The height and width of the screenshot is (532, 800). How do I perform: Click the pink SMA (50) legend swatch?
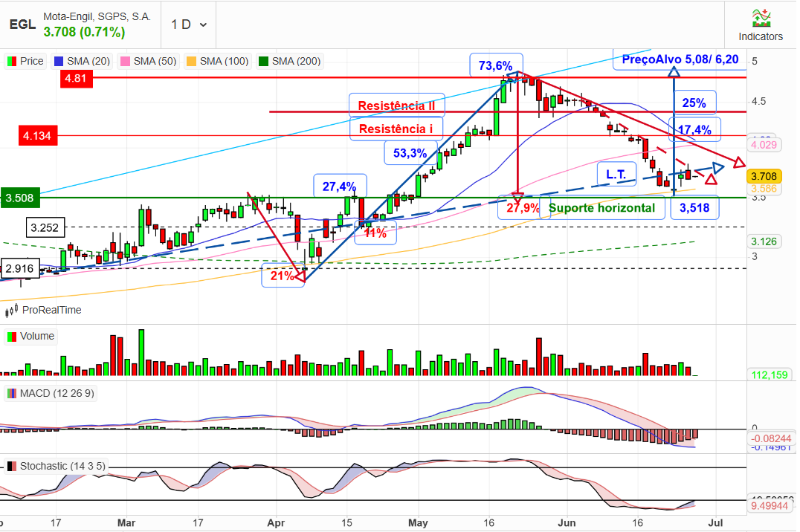pos(124,61)
